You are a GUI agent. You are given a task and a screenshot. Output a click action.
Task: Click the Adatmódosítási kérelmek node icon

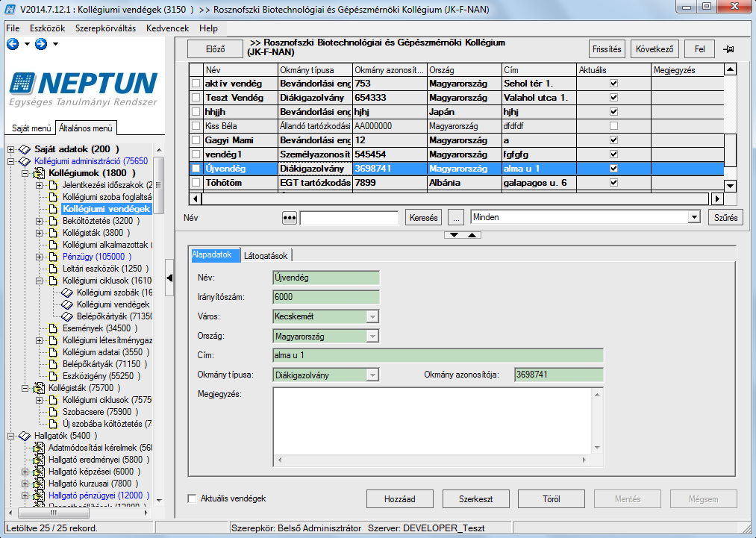pos(39,448)
